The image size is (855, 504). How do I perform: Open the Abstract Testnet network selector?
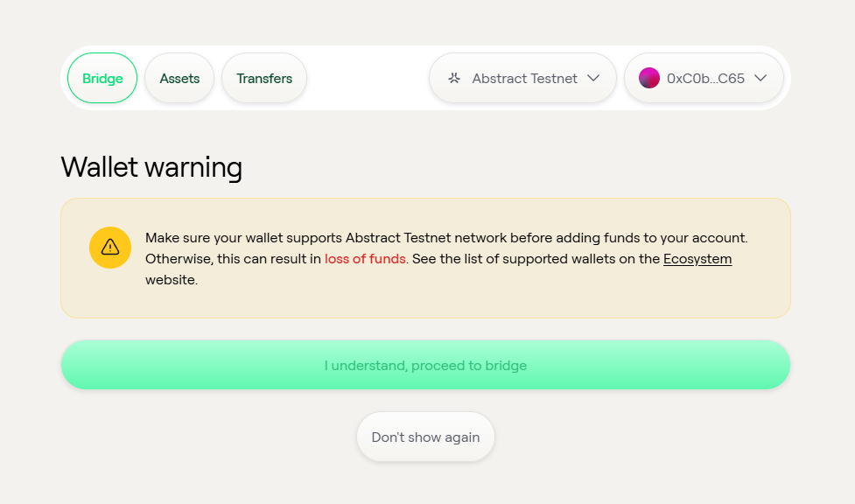[x=522, y=78]
